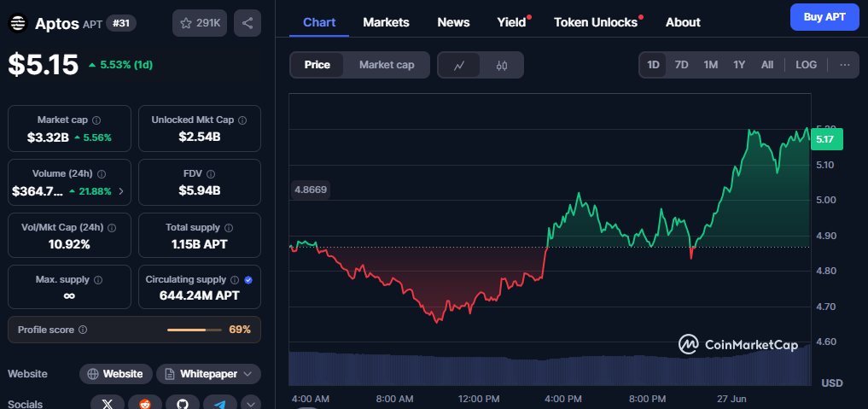Screen dimensions: 868x409
Task: Expand the Whitepaper dropdown
Action: click(x=248, y=374)
